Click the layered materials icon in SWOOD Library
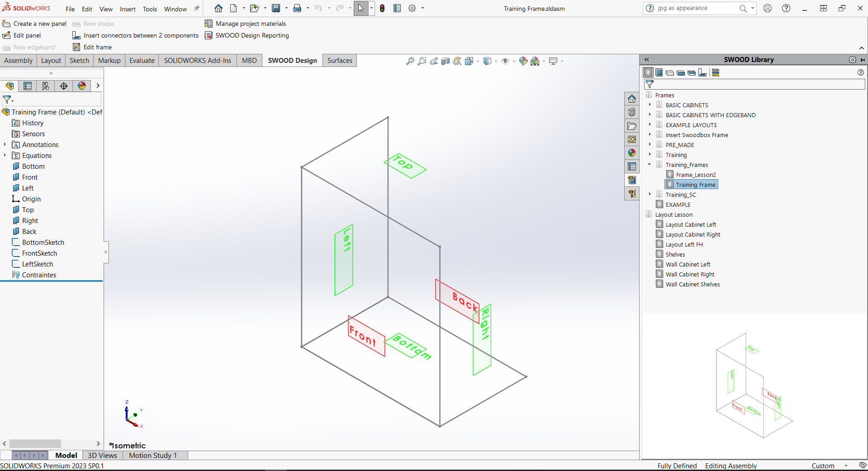This screenshot has width=868, height=471. coord(716,72)
